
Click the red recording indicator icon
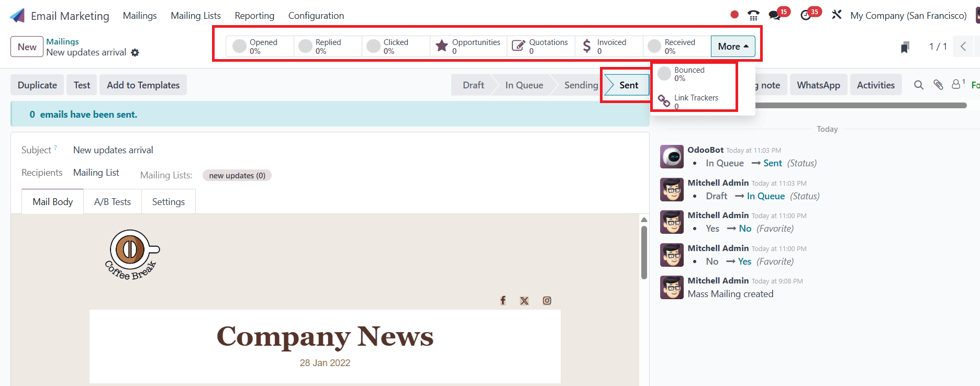click(x=734, y=15)
